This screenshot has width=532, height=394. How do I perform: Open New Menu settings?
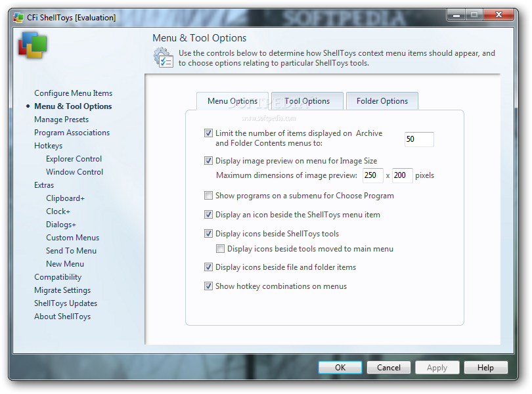65,264
